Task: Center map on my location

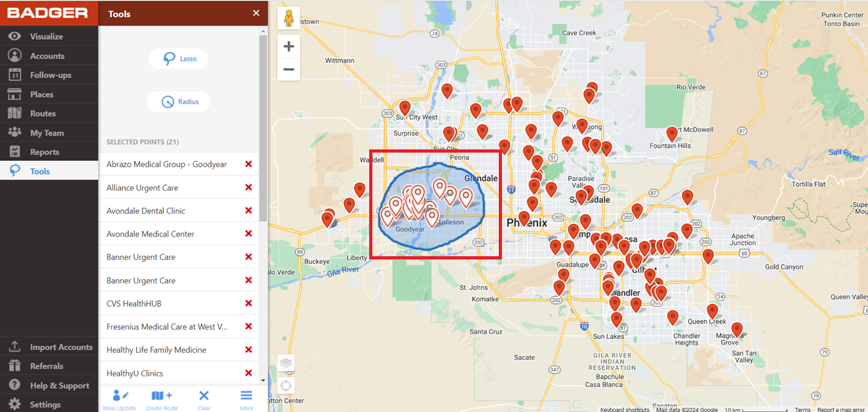Action: coord(287,385)
